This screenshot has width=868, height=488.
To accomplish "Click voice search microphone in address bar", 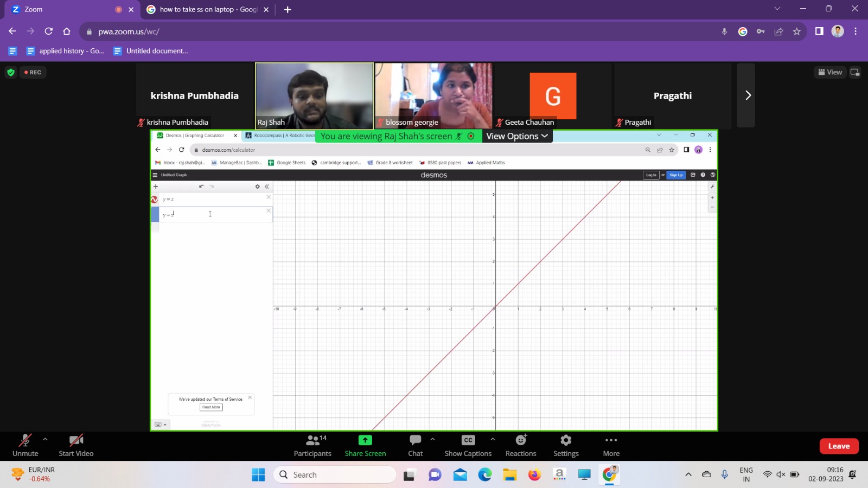I will tap(724, 31).
